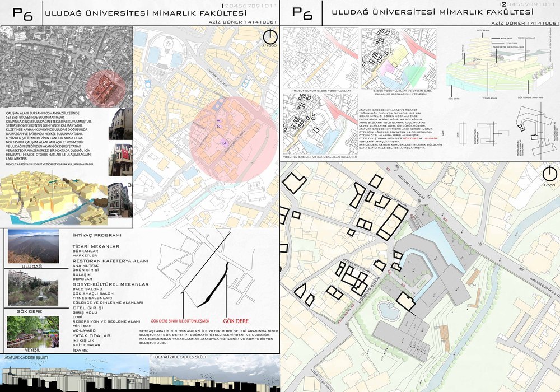Click the 'GÖK DEREYE AKAN AKS' label
The image size is (560, 392).
coord(530,97)
